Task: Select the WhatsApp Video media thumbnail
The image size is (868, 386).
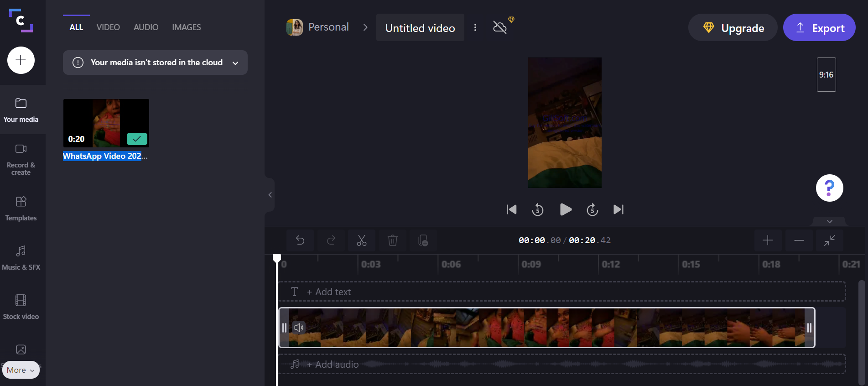Action: coord(106,123)
